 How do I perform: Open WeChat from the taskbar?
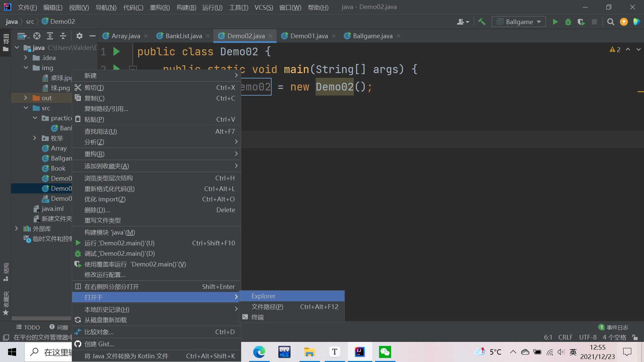click(x=385, y=352)
